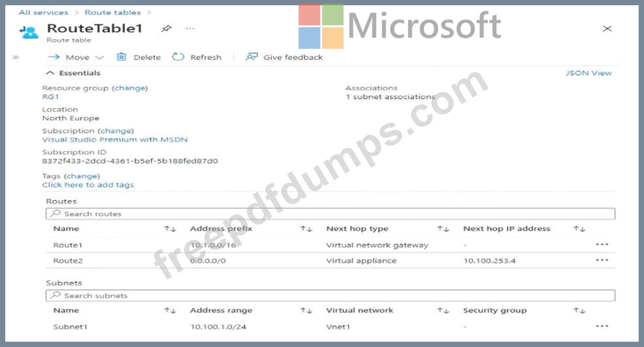This screenshot has height=347, width=644.
Task: Open the Subnet1 row context menu
Action: pyautogui.click(x=602, y=327)
